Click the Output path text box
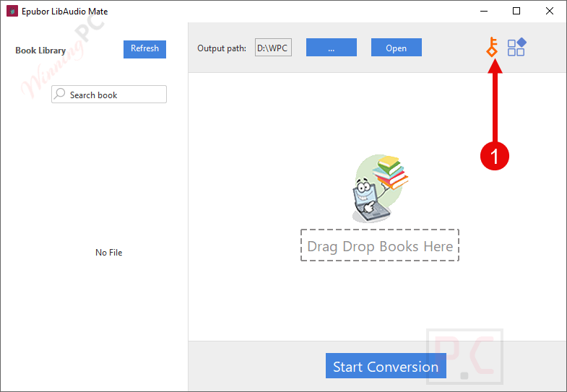Image resolution: width=567 pixels, height=392 pixels. coord(273,48)
